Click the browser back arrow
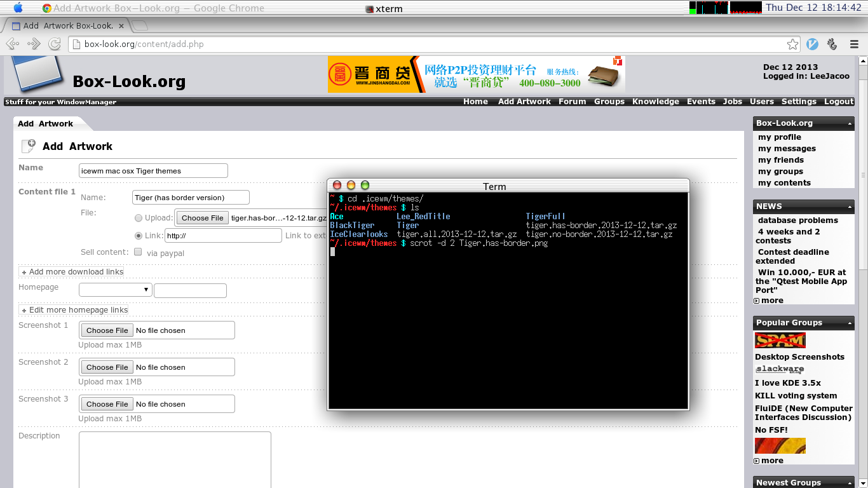The height and width of the screenshot is (488, 868). coord(13,44)
